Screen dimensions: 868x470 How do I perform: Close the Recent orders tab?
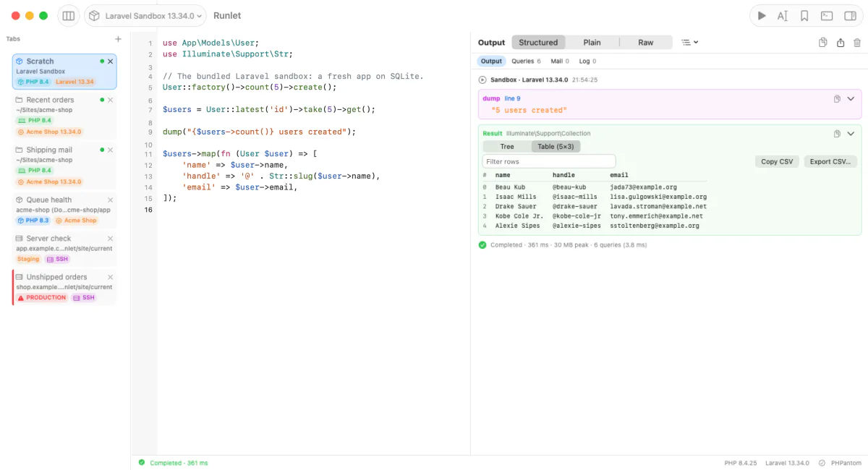(x=111, y=100)
